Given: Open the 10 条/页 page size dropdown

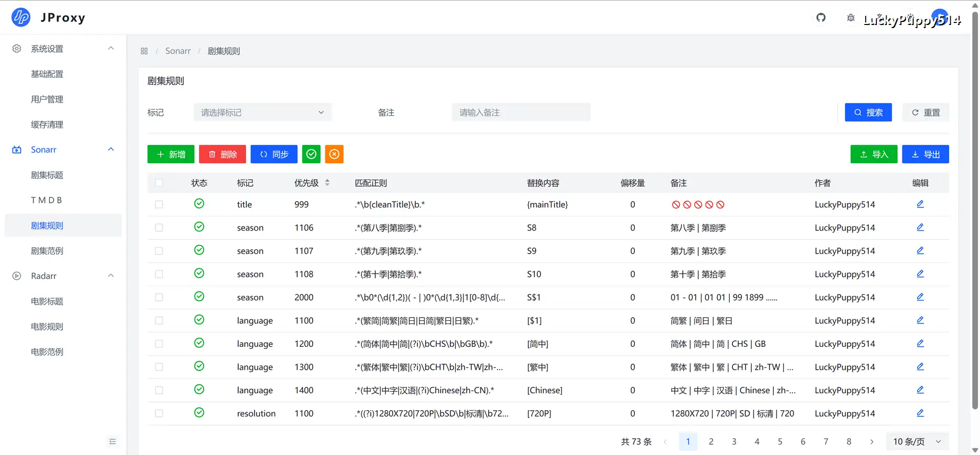Looking at the screenshot, I should [917, 441].
